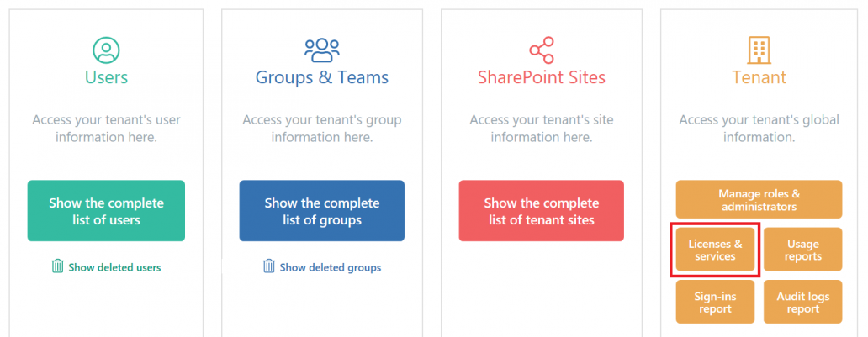The height and width of the screenshot is (337, 868).
Task: Open Usage reports
Action: pyautogui.click(x=802, y=250)
